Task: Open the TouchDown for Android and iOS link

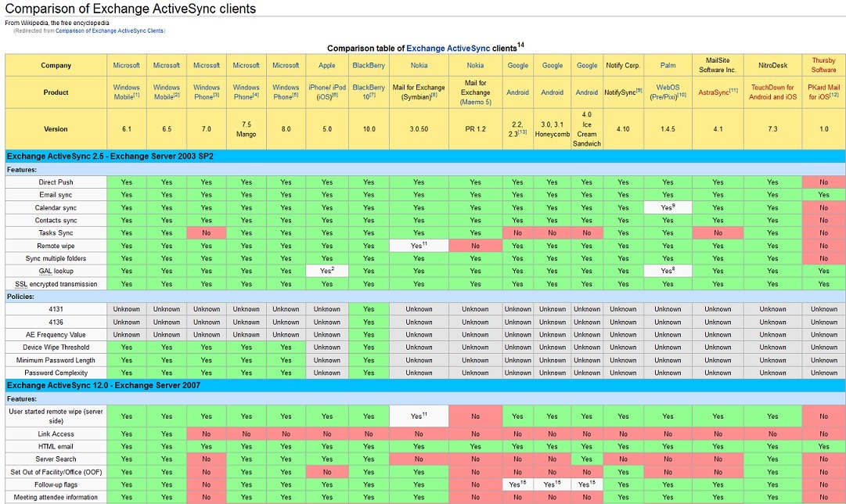Action: pos(772,92)
